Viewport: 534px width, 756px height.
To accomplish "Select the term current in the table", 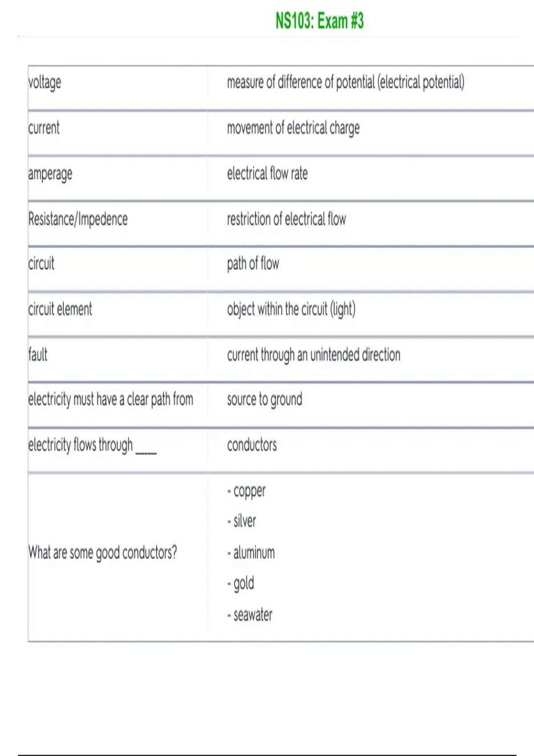I will pyautogui.click(x=44, y=128).
